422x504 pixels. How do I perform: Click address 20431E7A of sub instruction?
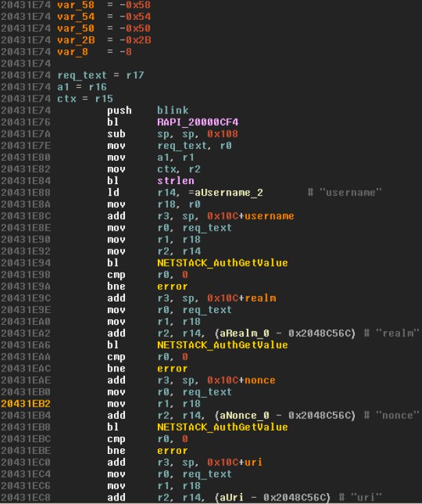pos(25,134)
